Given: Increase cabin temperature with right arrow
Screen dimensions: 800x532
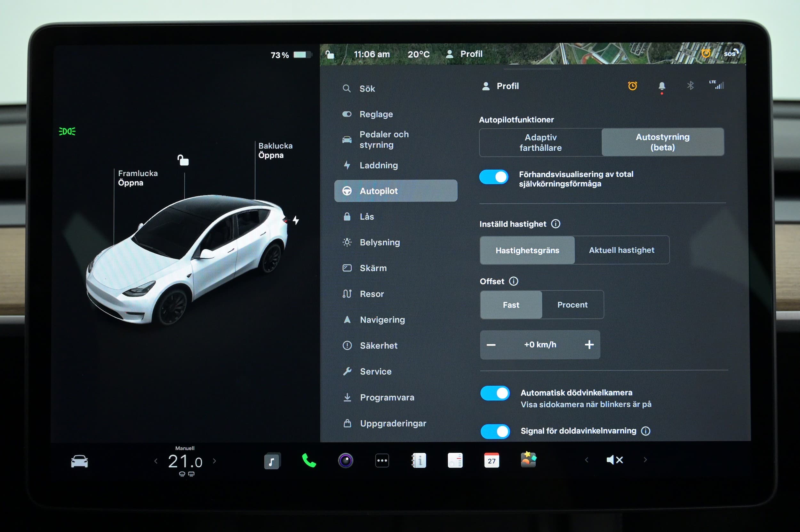Looking at the screenshot, I should pos(214,461).
